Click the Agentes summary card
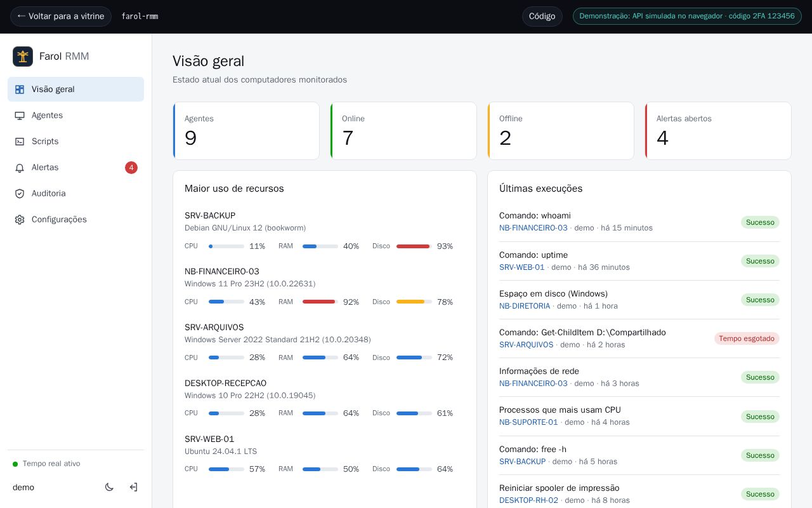The height and width of the screenshot is (508, 812). tap(246, 131)
